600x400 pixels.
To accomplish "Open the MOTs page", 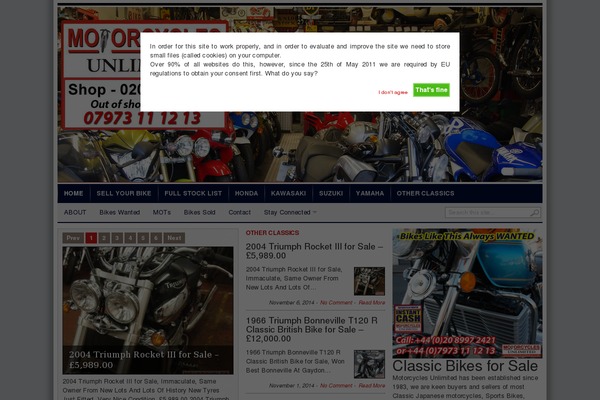I will tap(162, 212).
